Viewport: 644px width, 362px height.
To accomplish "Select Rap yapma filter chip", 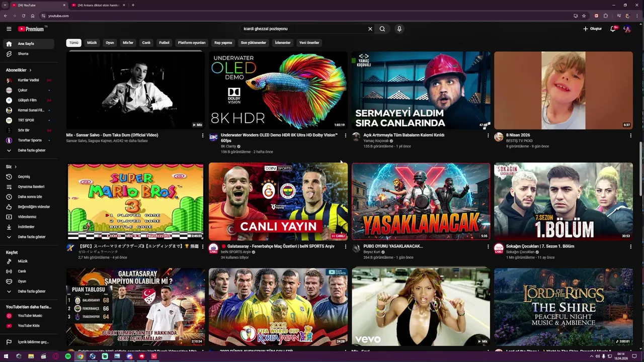I will 223,43.
